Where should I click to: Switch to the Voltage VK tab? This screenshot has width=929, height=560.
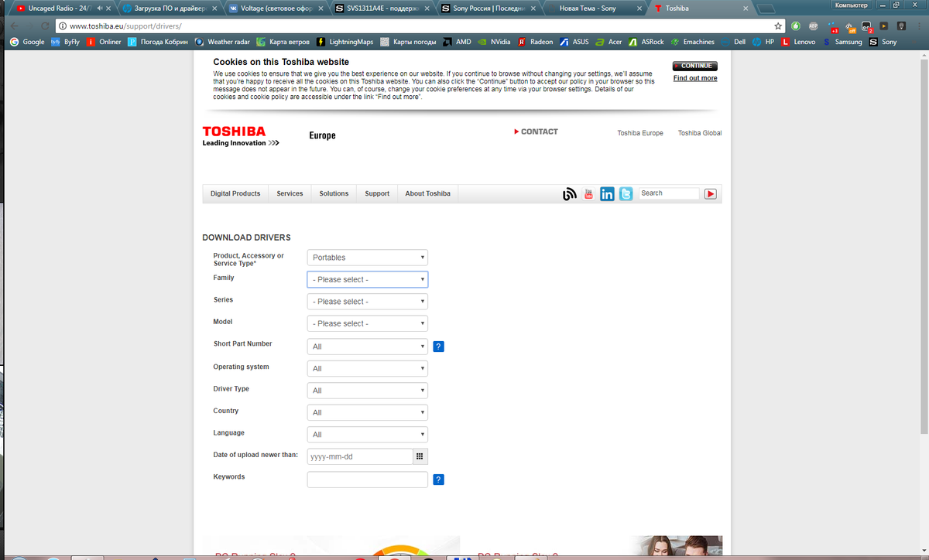coord(275,9)
